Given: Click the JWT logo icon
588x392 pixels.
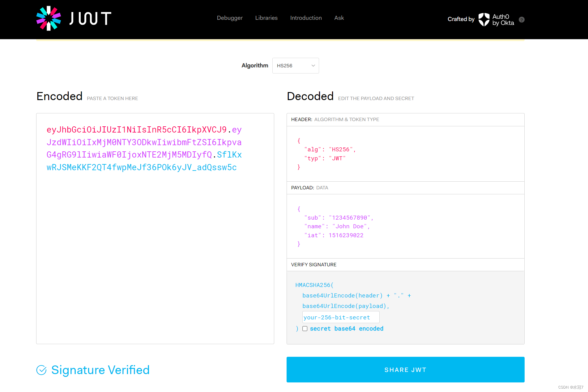Looking at the screenshot, I should pos(49,18).
